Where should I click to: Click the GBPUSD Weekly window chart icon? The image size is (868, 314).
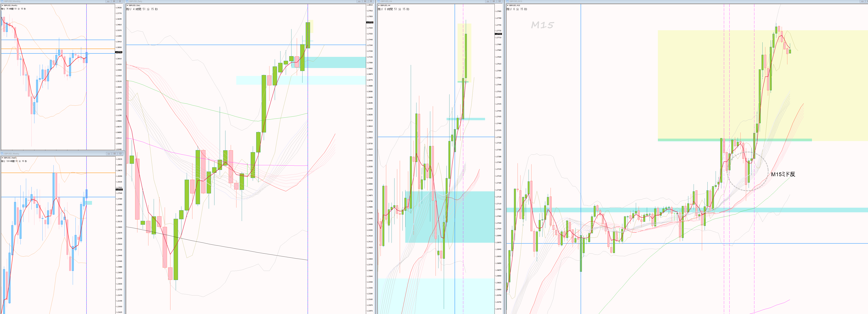click(2, 153)
